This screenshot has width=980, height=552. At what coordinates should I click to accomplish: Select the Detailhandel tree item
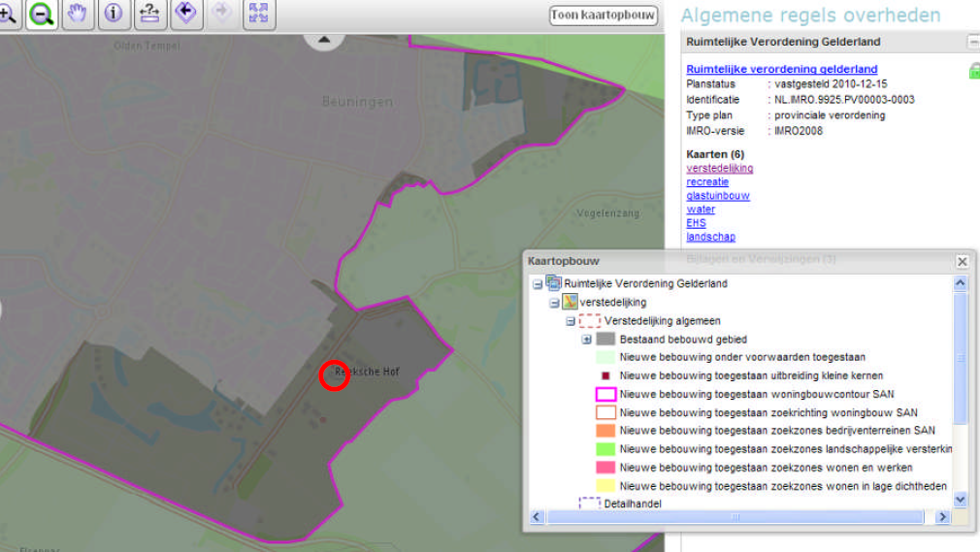tap(633, 503)
